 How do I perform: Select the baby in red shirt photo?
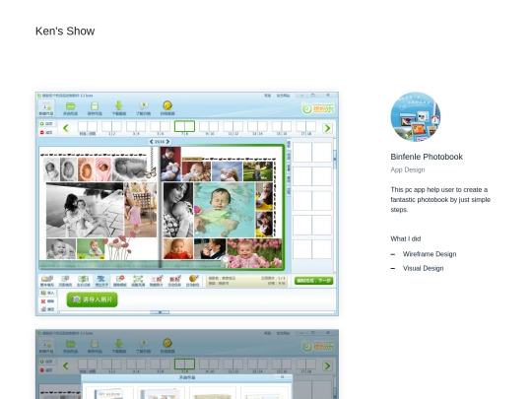(x=177, y=248)
